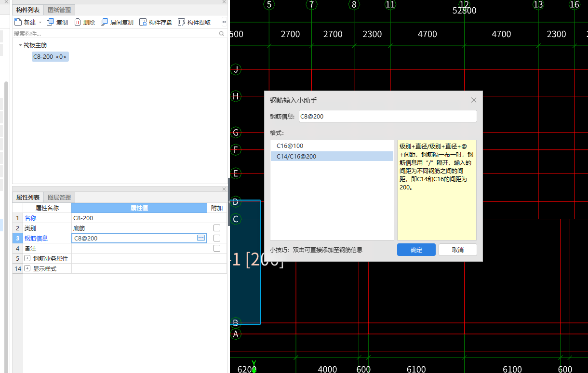Edit the 钢筋信息 field in the dialog
The width and height of the screenshot is (588, 373).
tap(388, 116)
